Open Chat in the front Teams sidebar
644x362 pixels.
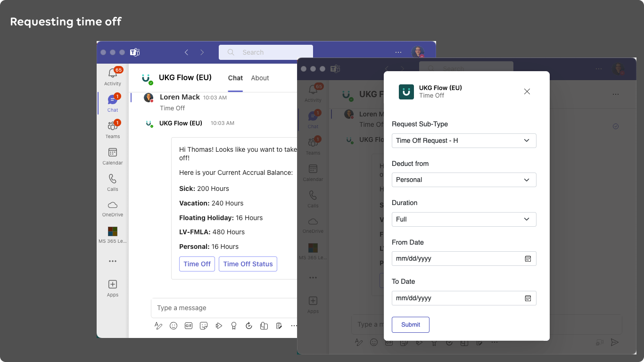click(113, 103)
